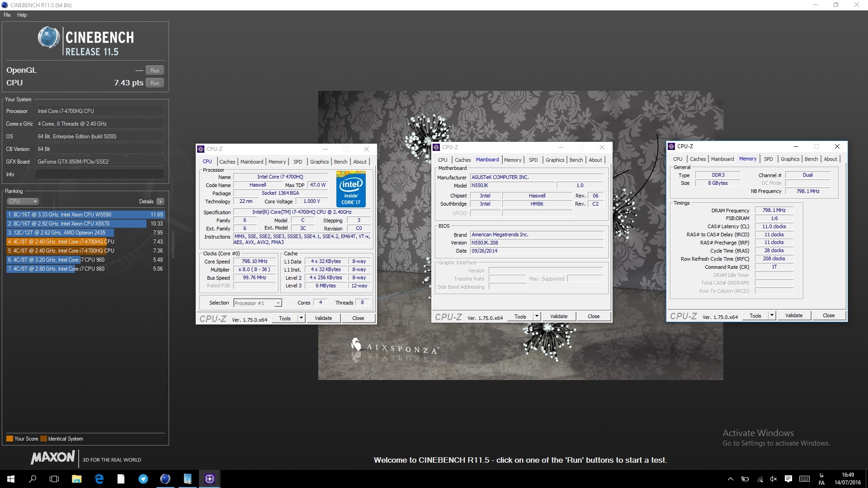Open the Windows Start menu

pyautogui.click(x=11, y=479)
